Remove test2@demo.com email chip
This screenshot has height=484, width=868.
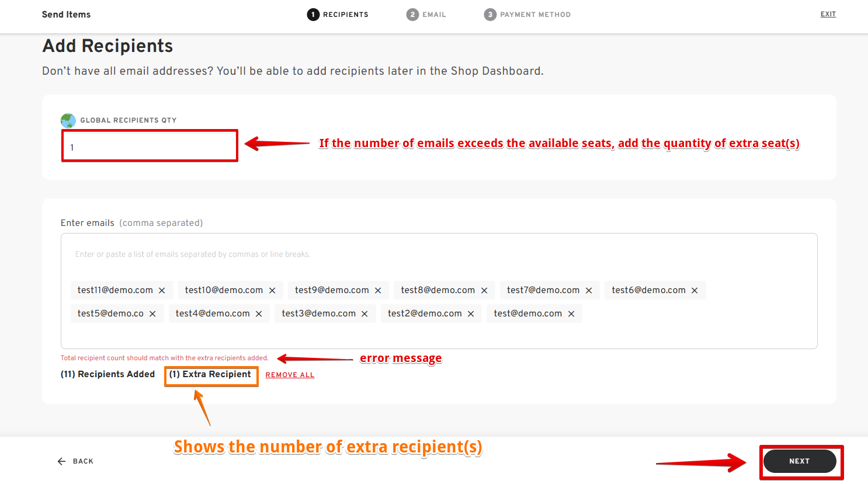coord(471,314)
